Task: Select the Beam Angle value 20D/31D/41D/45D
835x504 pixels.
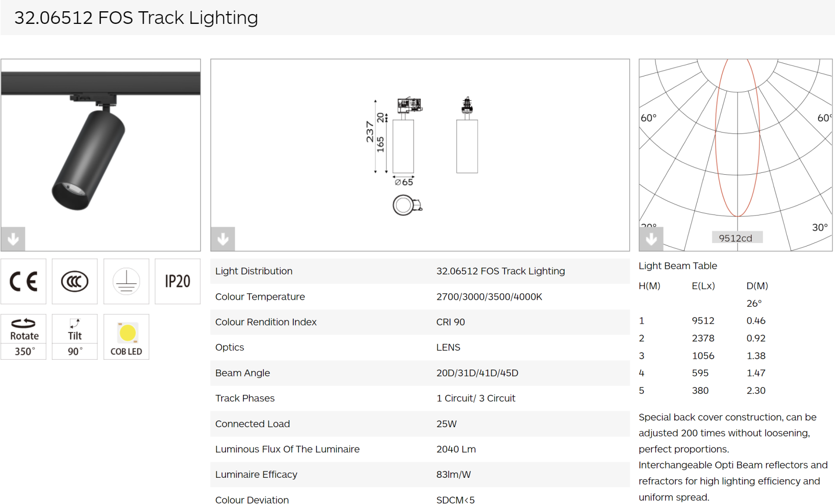Action: click(477, 373)
